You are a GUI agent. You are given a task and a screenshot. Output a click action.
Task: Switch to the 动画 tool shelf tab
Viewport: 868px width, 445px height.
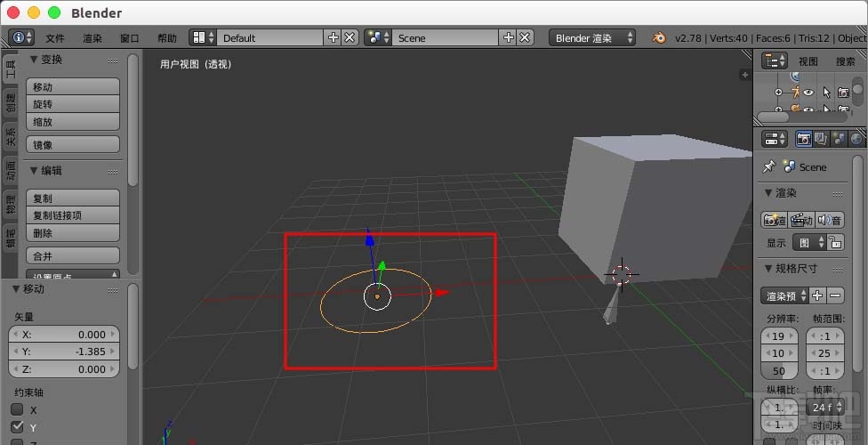pos(11,171)
